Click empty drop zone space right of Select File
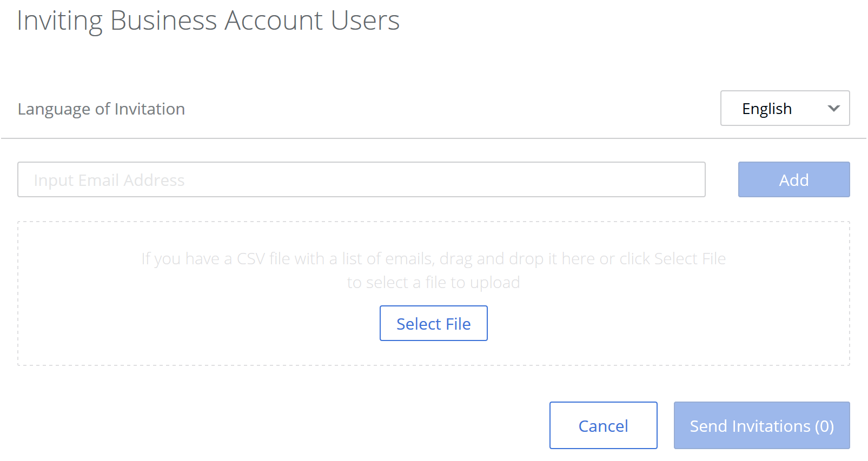This screenshot has height=461, width=868. pyautogui.click(x=649, y=324)
